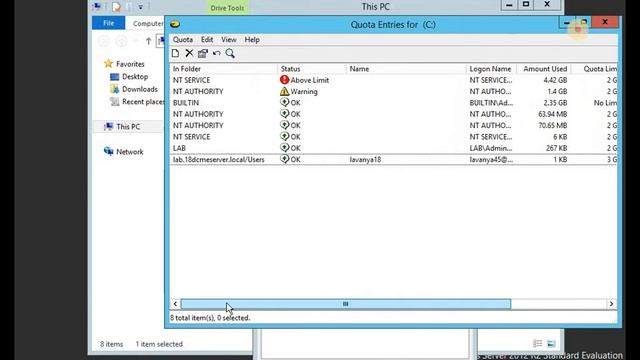Click the 267 KB amount used value

point(556,148)
